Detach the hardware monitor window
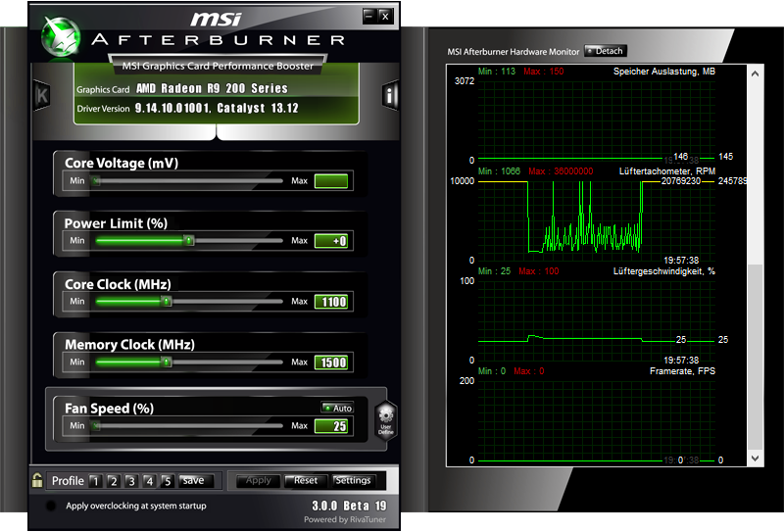Screen dimensions: 784x532 point(605,51)
